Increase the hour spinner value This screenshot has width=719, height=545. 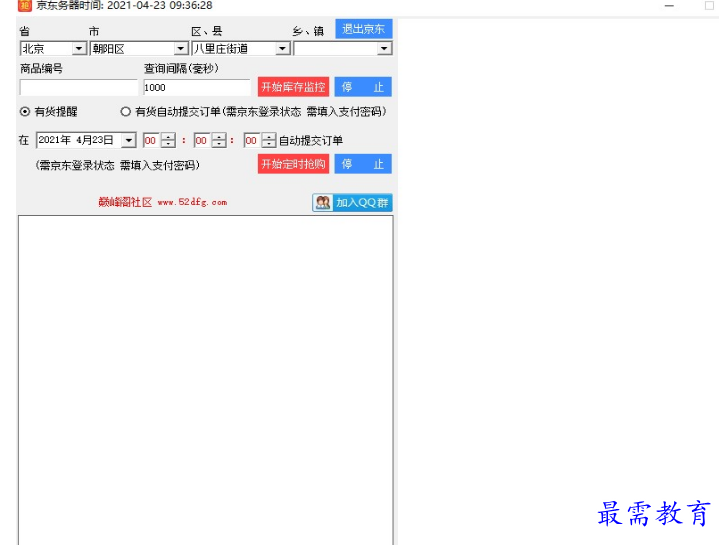[x=168, y=137]
